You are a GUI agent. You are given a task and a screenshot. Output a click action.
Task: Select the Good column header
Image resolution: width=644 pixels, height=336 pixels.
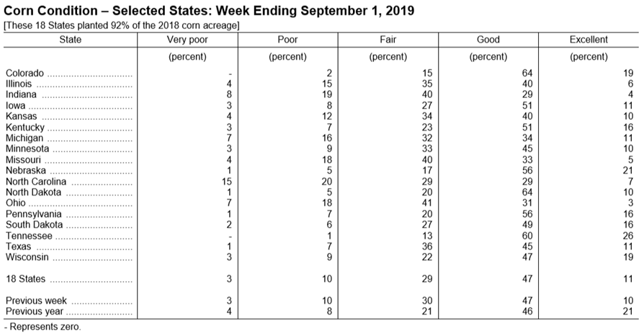pyautogui.click(x=488, y=40)
